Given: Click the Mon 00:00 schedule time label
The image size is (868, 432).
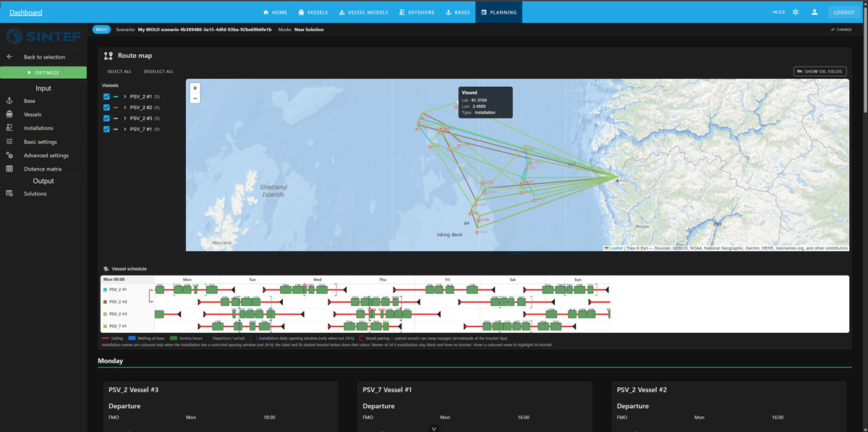Looking at the screenshot, I should [114, 279].
